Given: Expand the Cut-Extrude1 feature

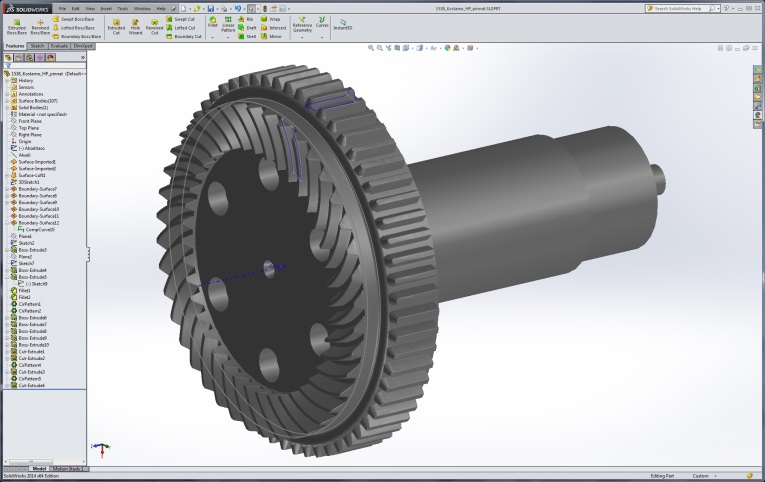Looking at the screenshot, I should 7,352.
